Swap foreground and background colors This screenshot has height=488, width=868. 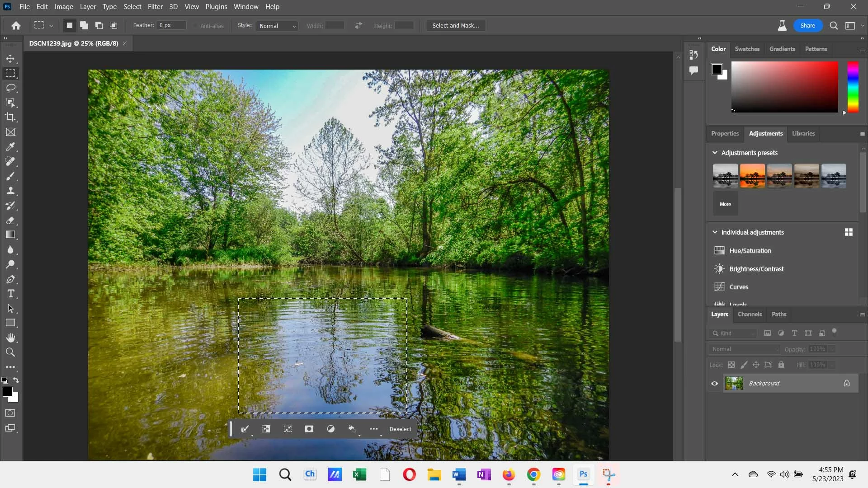pos(16,380)
